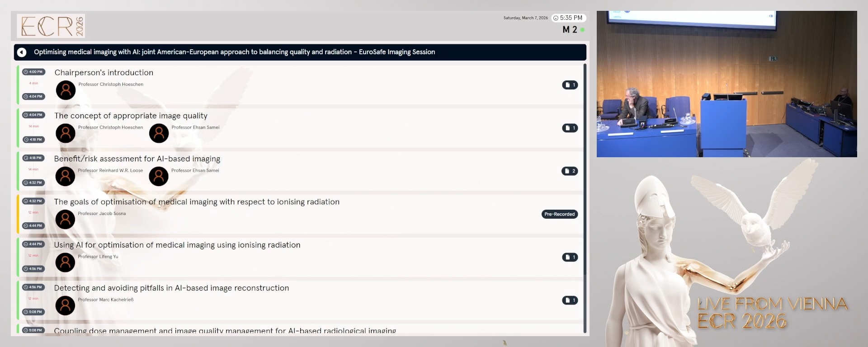Click Professor Jacob Sosna's avatar icon
Screen dimensions: 868x347
(65, 219)
